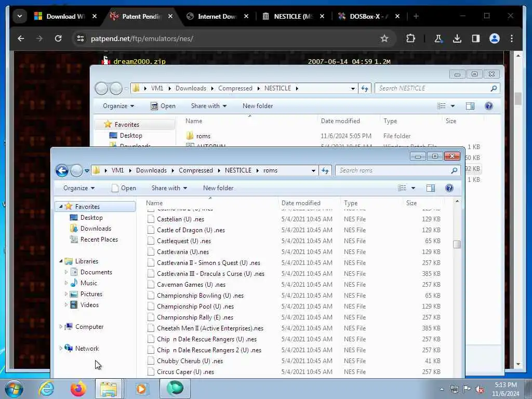The image size is (532, 399).
Task: Open view options arrow in roms window
Action: 413,188
